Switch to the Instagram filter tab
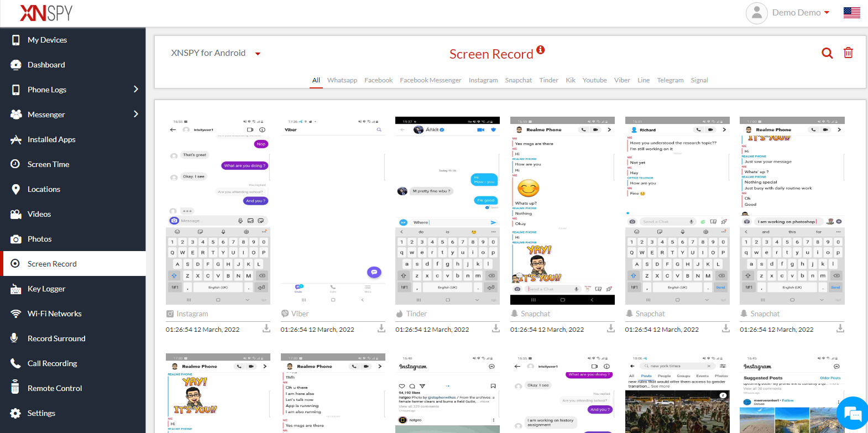The image size is (868, 433). tap(483, 80)
